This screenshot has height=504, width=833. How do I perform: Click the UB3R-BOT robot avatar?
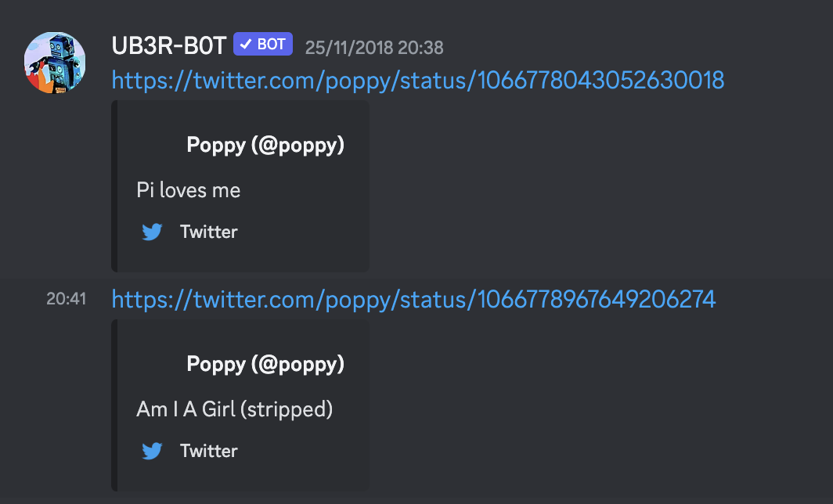(x=55, y=63)
